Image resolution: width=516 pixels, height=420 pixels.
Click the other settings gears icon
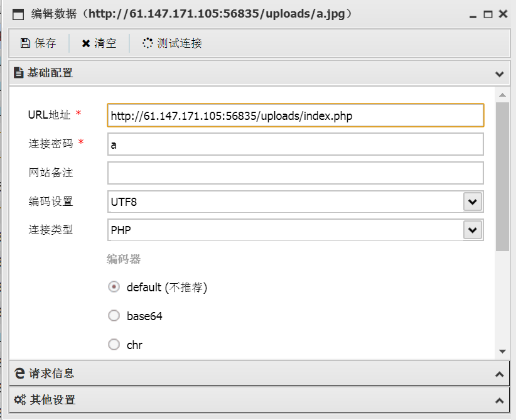point(19,399)
